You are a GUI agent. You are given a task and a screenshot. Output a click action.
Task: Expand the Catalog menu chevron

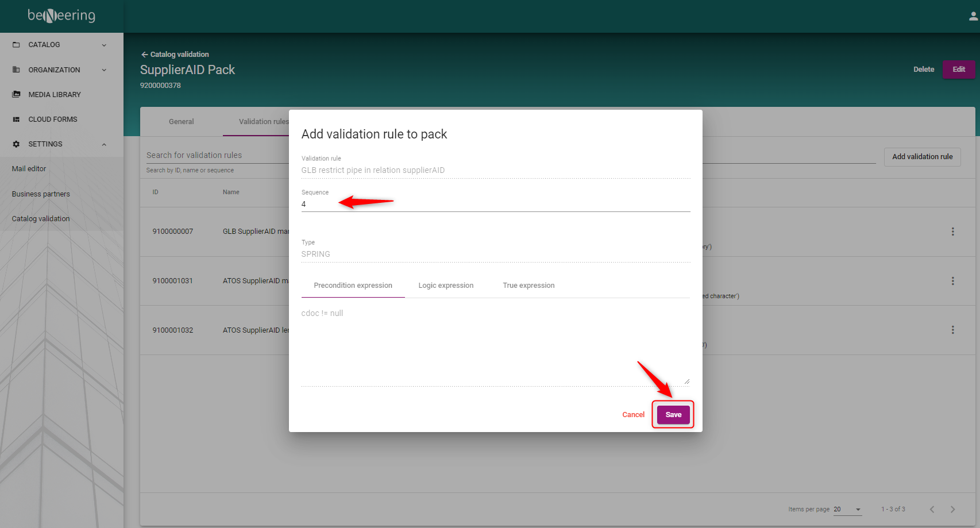point(104,45)
